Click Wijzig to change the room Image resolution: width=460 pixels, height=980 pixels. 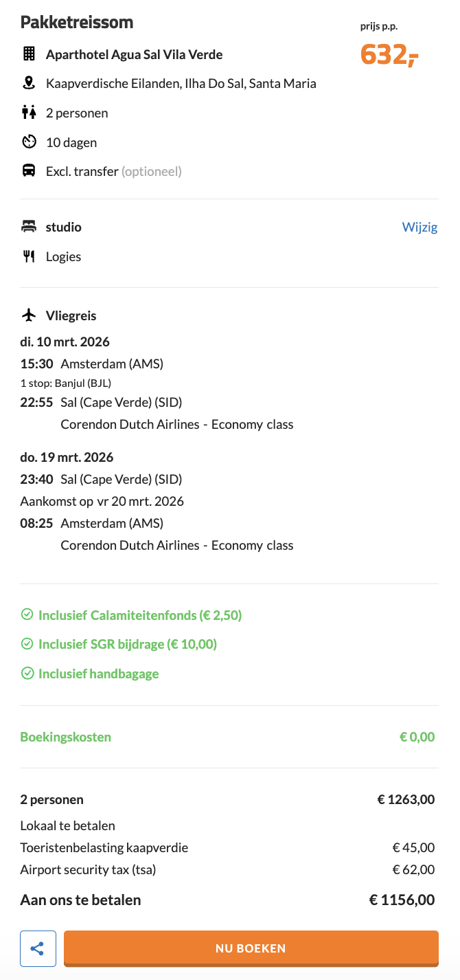pos(419,227)
